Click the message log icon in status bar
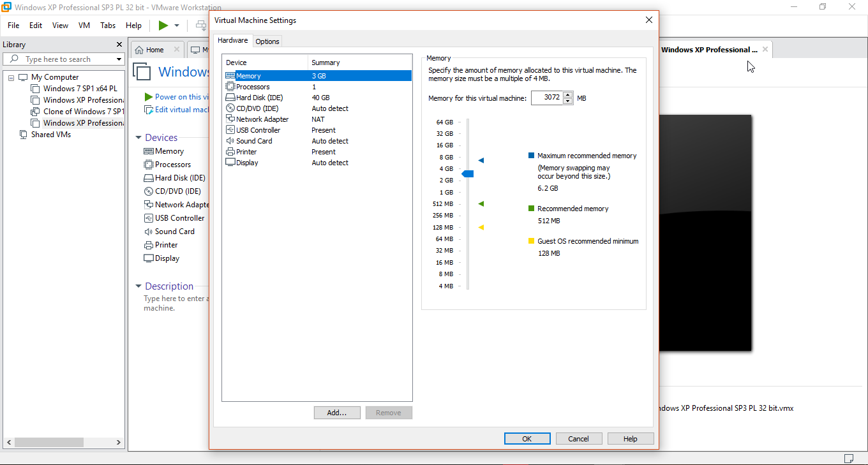868x465 pixels. [848, 458]
